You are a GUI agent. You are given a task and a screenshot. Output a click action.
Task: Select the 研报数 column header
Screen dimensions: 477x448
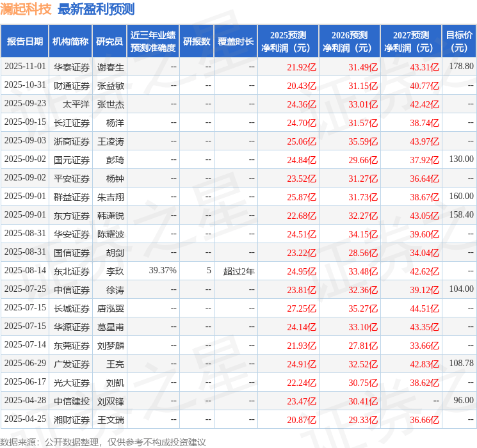point(197,42)
